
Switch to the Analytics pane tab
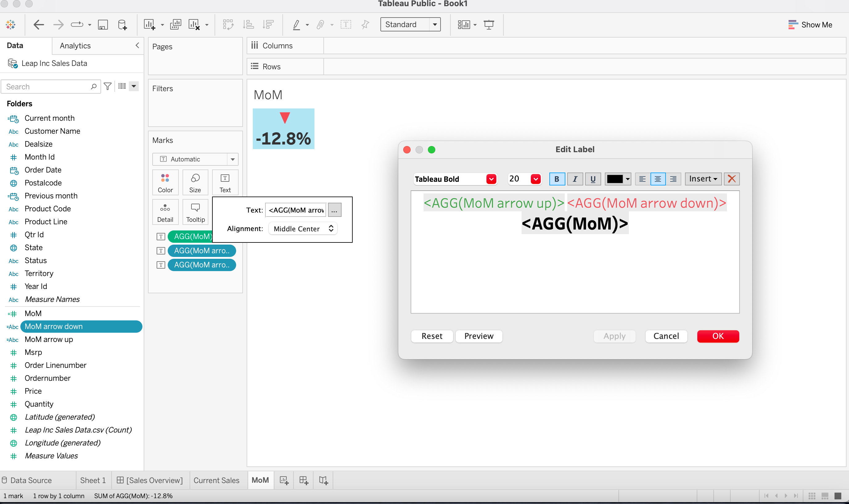pos(75,46)
